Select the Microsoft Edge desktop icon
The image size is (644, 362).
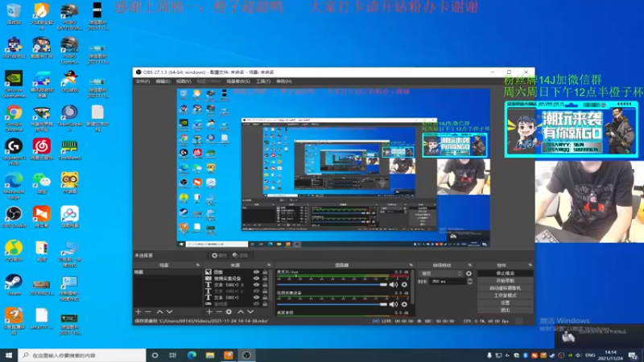click(x=14, y=186)
